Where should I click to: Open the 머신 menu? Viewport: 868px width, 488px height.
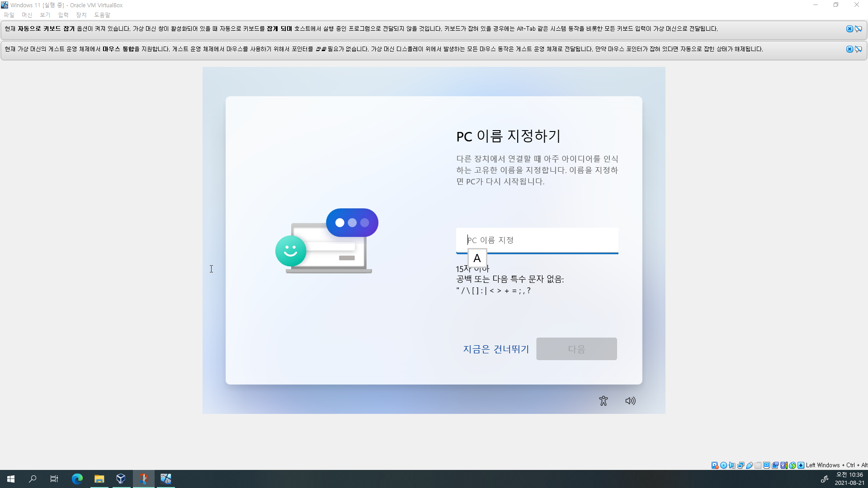tap(27, 15)
